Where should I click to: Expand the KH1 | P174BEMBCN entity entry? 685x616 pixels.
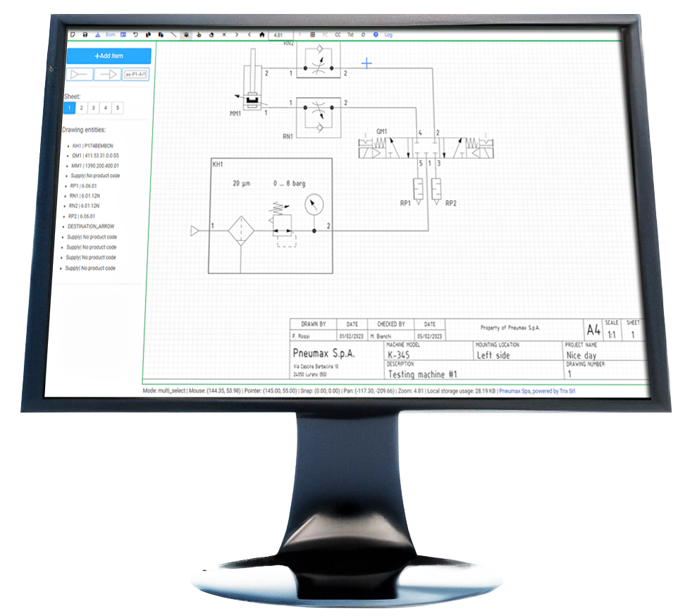pos(91,145)
